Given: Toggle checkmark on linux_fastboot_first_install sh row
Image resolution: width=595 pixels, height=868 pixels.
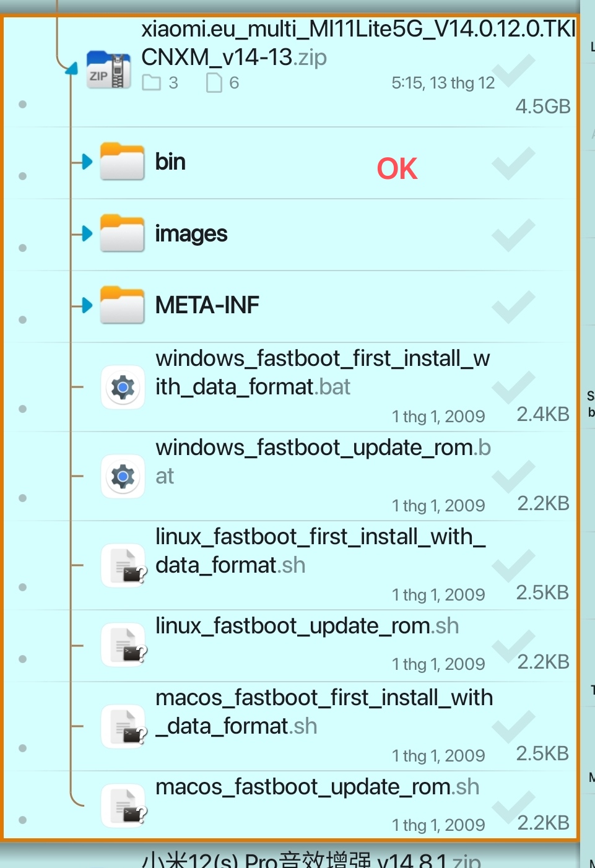Looking at the screenshot, I should pos(513,566).
